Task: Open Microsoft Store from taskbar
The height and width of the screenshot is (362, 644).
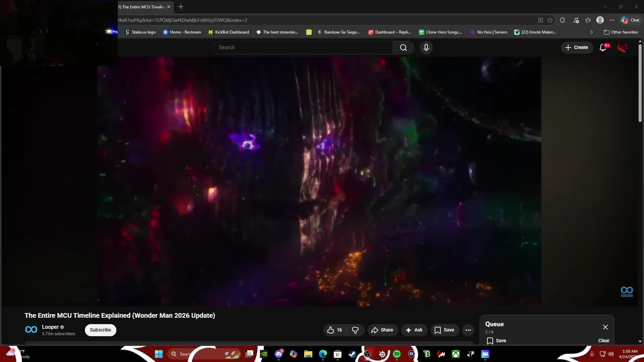Action: [x=338, y=354]
